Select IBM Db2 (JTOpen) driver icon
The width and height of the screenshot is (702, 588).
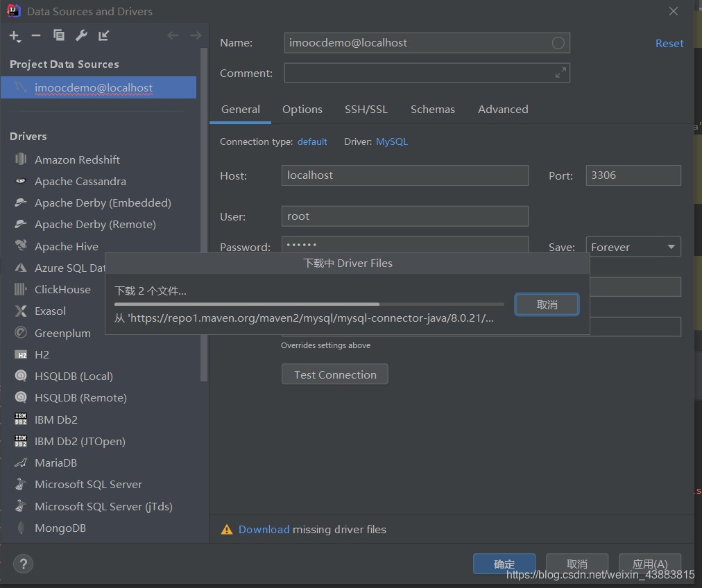(x=21, y=440)
